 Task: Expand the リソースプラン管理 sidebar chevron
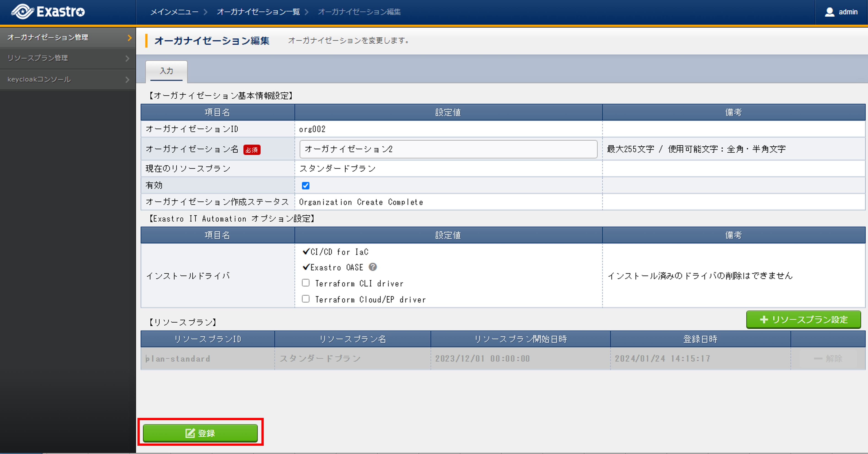point(127,59)
